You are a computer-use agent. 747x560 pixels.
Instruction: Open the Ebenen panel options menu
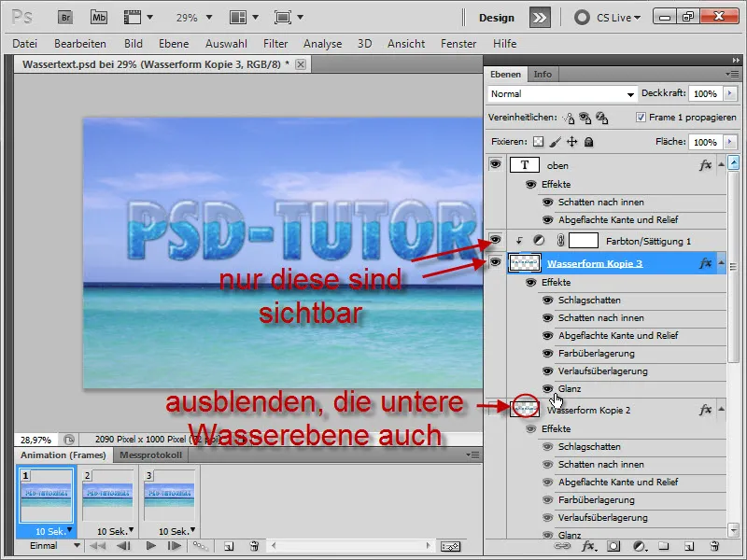point(732,74)
